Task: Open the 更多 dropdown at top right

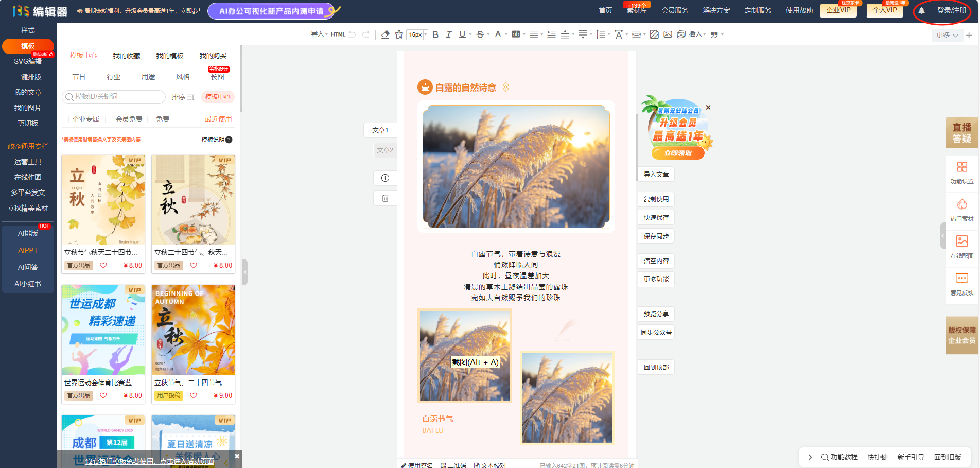Action: coord(947,36)
